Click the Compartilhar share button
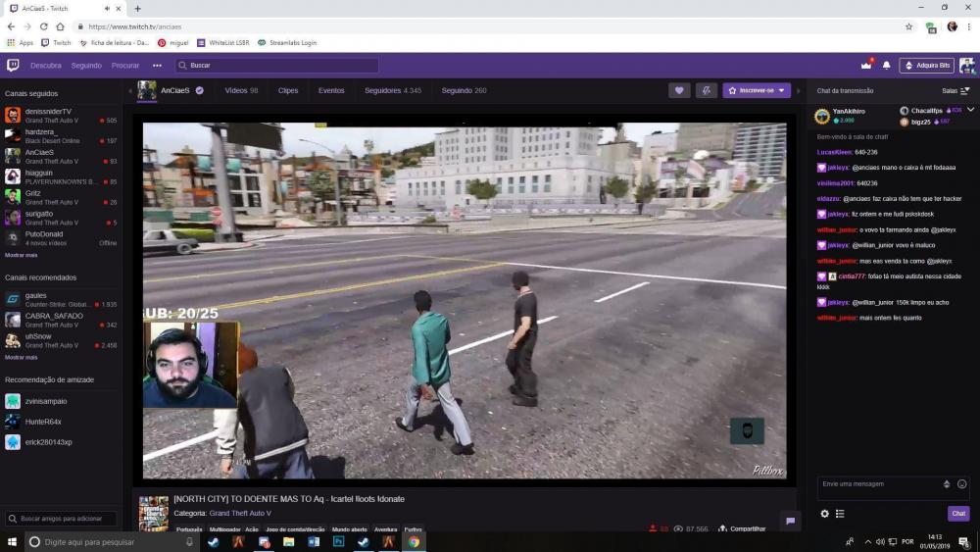This screenshot has height=552, width=980. coord(742,528)
